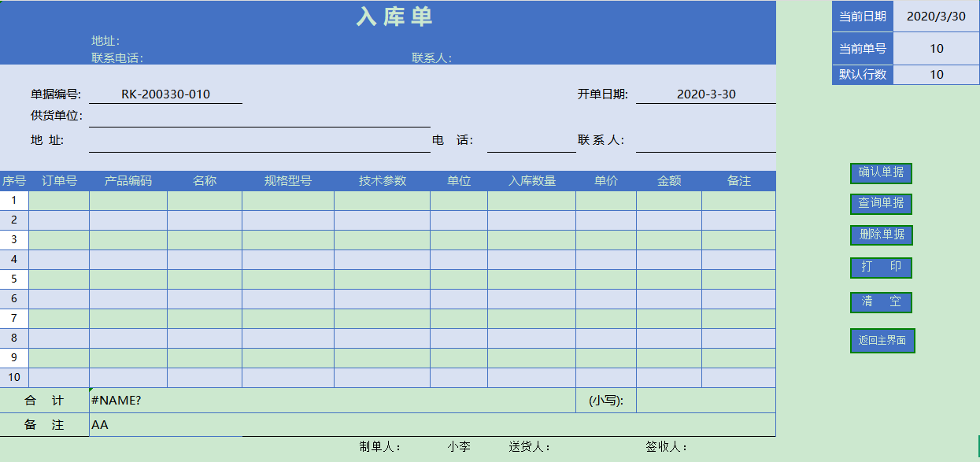Select the 单价 column header
Viewport: 980px width, 462px height.
(x=606, y=181)
